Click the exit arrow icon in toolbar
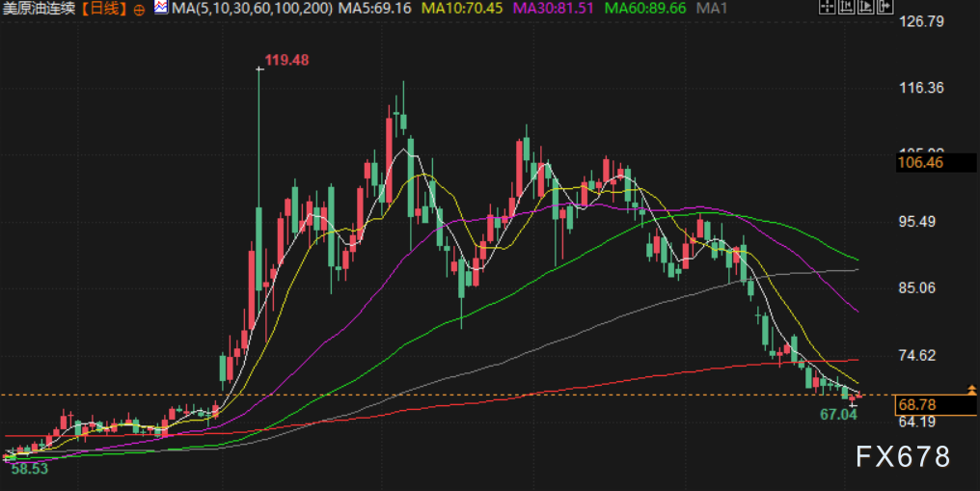 (x=885, y=7)
